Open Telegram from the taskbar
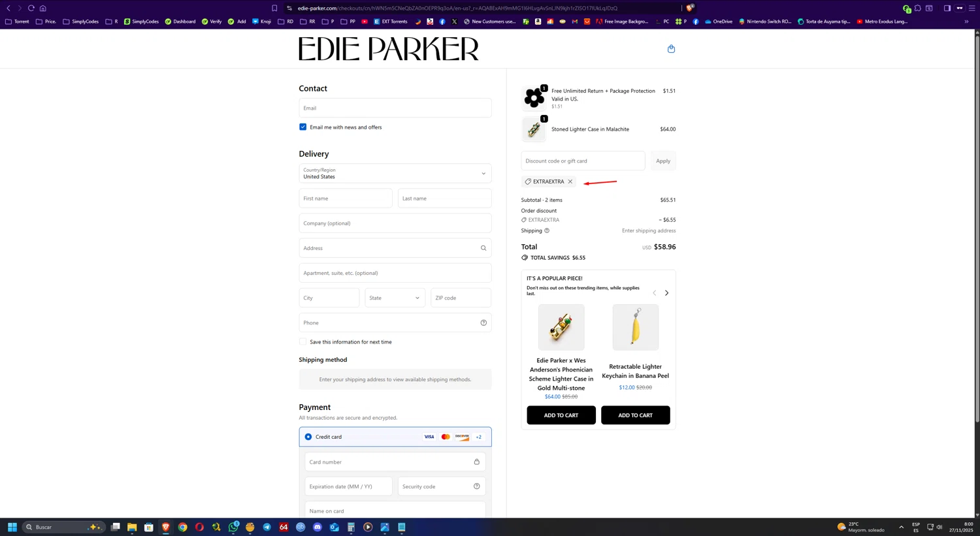980x536 pixels. [267, 527]
